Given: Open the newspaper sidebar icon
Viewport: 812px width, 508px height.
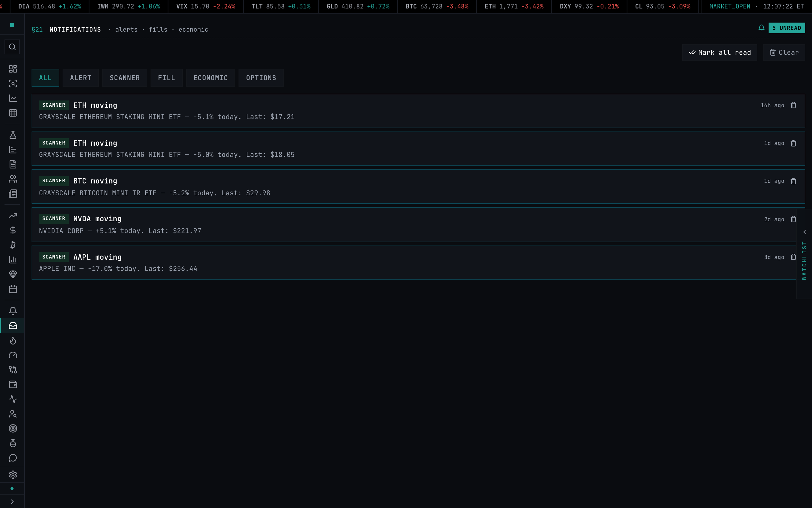Looking at the screenshot, I should [13, 194].
